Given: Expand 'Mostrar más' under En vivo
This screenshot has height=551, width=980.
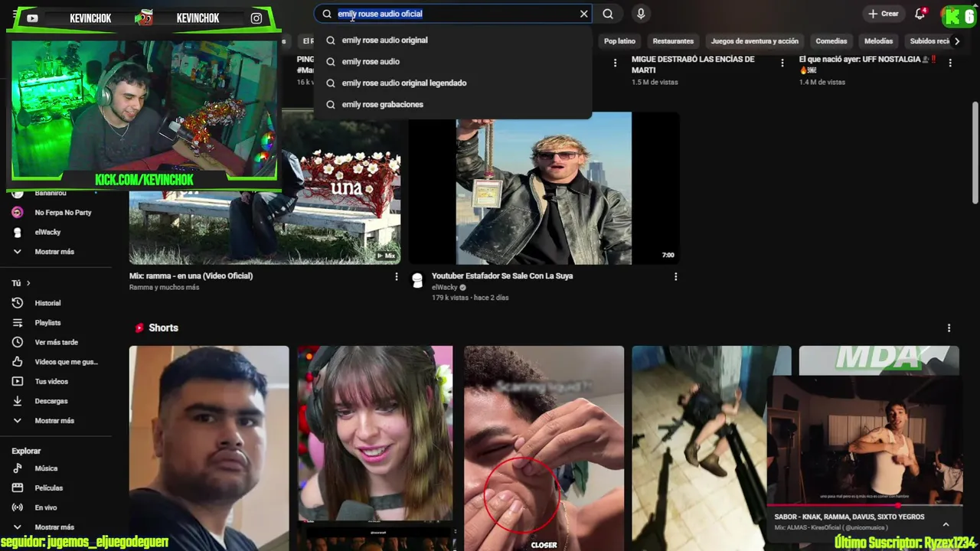Looking at the screenshot, I should click(55, 527).
